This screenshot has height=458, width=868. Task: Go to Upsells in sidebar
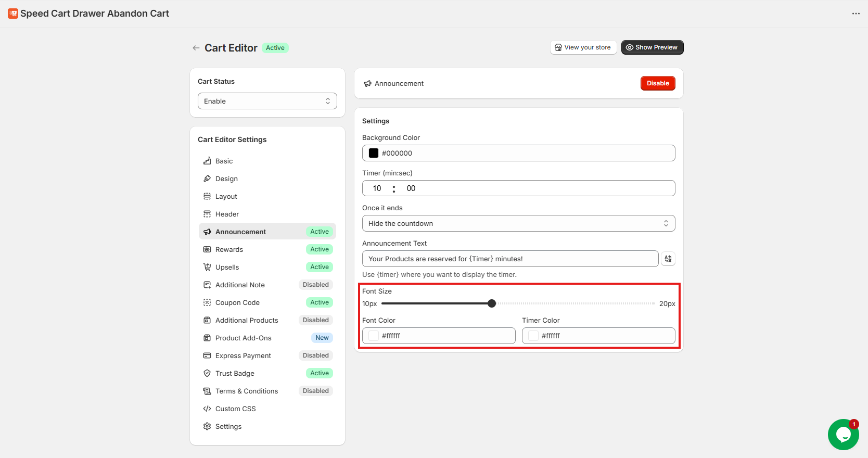click(x=227, y=267)
